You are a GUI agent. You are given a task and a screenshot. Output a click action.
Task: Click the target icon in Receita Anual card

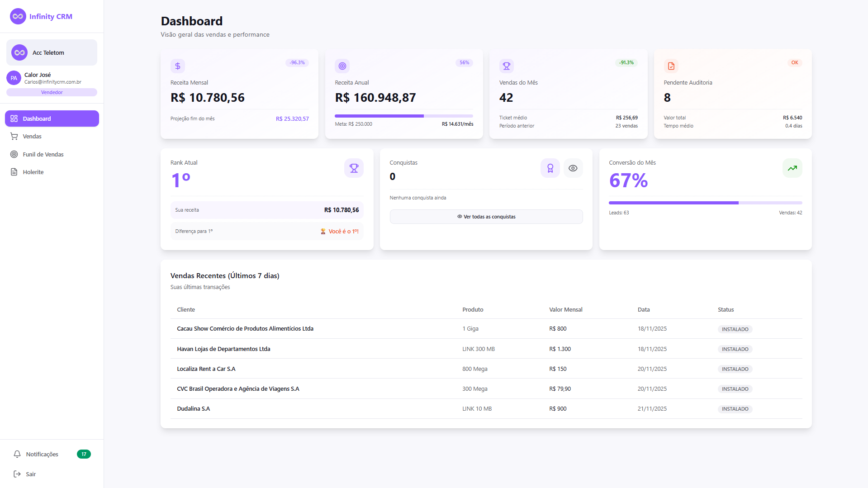pos(342,66)
